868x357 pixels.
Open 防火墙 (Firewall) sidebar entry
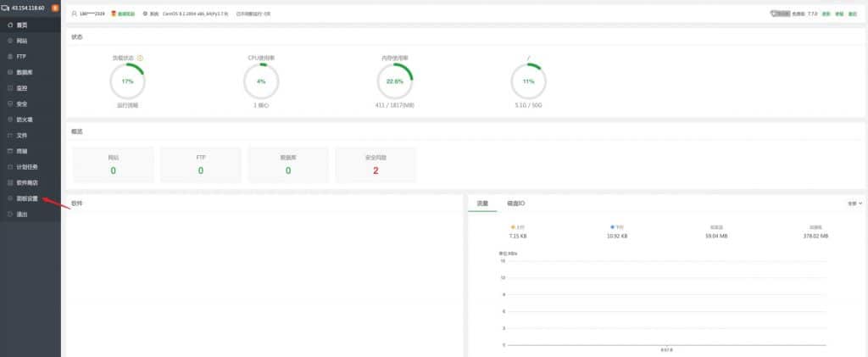pos(24,120)
